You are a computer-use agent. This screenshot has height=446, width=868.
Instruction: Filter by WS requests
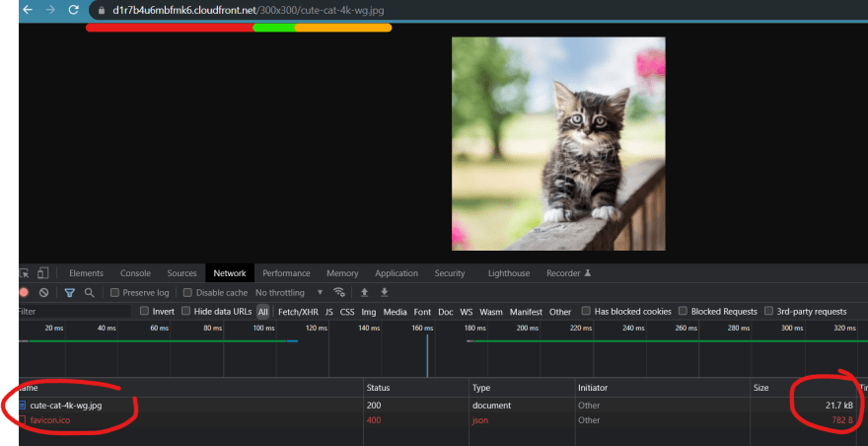click(x=467, y=312)
